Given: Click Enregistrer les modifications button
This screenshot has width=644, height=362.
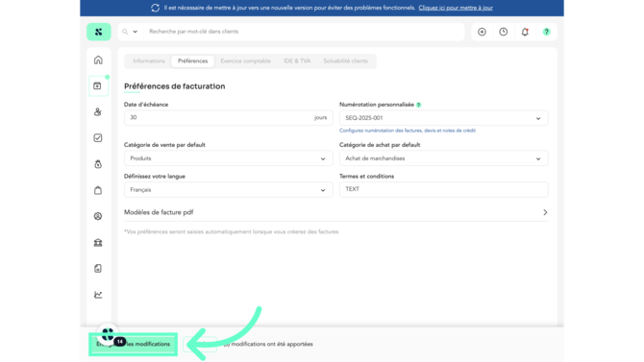Looking at the screenshot, I should 133,344.
